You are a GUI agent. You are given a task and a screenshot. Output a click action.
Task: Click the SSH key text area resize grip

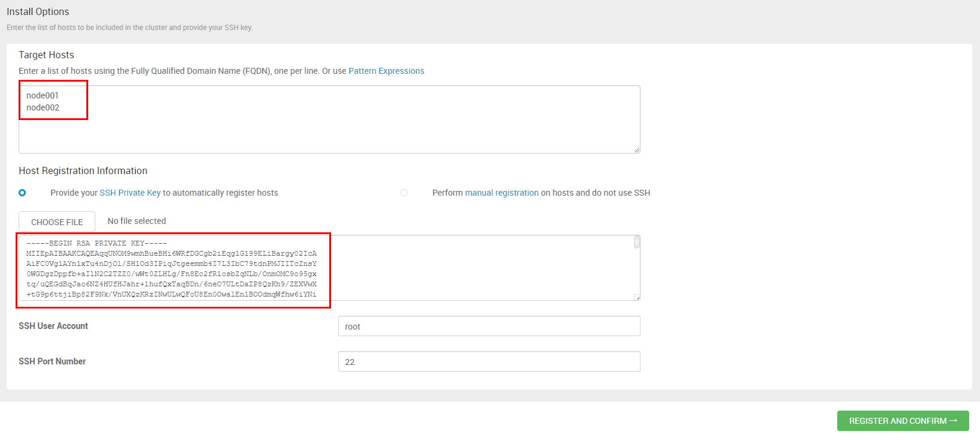(x=637, y=297)
